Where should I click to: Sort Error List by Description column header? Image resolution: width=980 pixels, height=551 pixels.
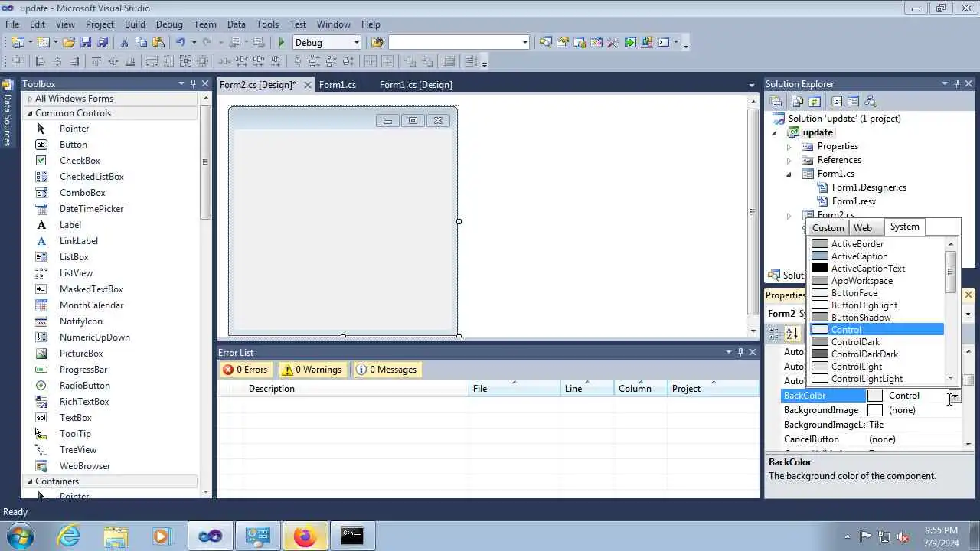pos(356,389)
